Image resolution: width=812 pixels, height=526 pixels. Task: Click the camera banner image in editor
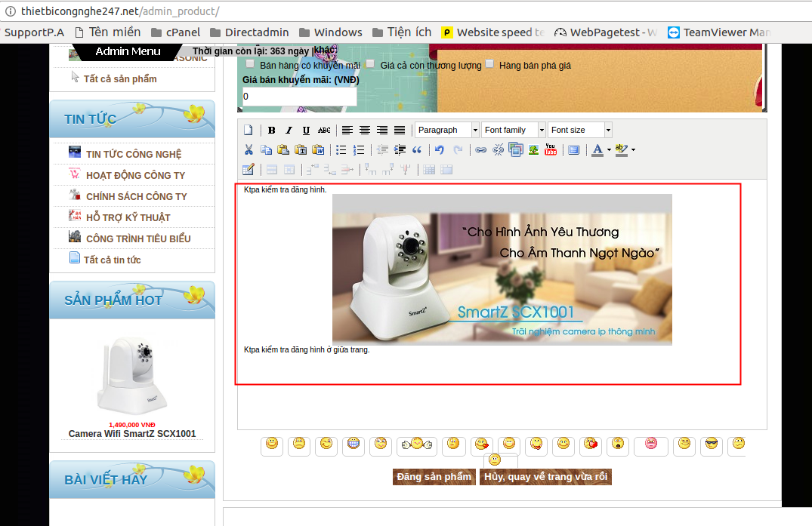point(502,269)
